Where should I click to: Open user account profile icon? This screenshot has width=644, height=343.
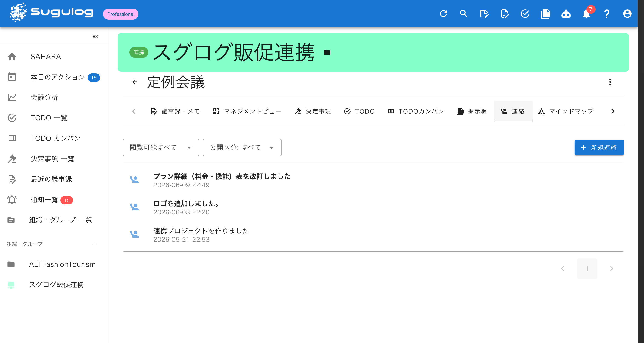coord(627,13)
